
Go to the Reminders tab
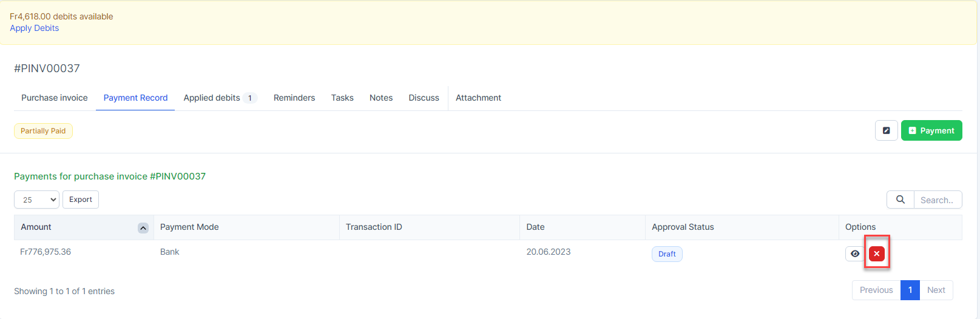pyautogui.click(x=294, y=98)
